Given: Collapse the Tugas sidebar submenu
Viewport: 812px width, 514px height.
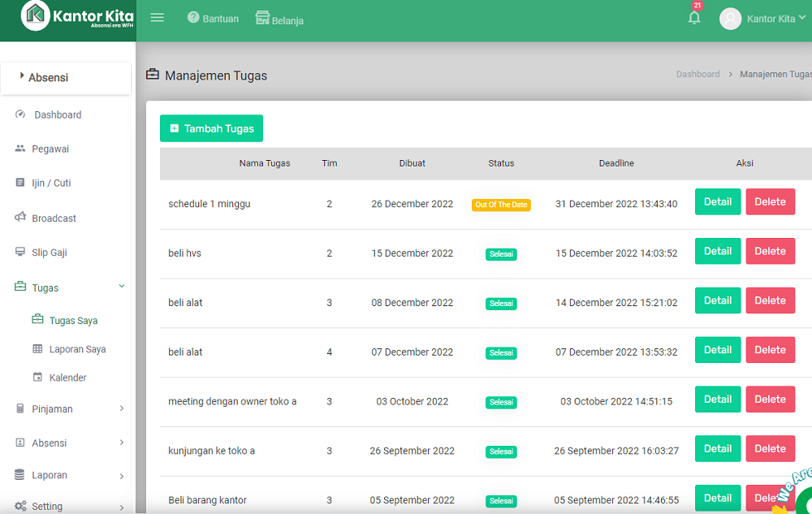Looking at the screenshot, I should (122, 287).
